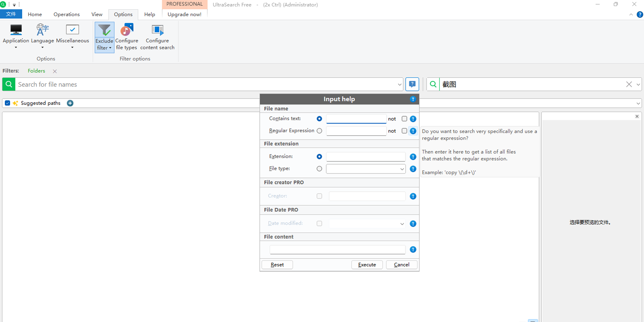Click the Exclude filter funnel icon
This screenshot has width=644, height=322.
coord(104,31)
